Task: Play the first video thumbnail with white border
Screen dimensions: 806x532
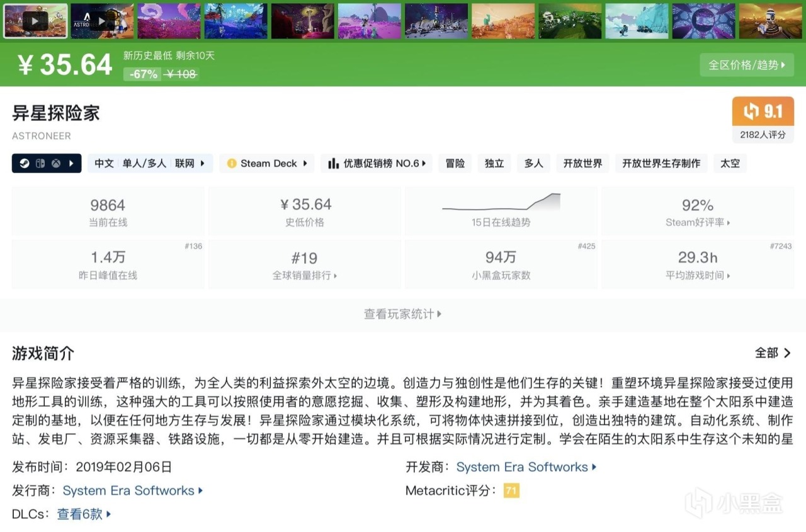Action: tap(35, 21)
